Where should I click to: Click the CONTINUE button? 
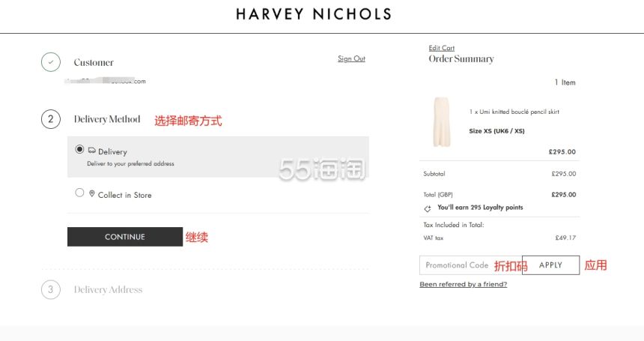(x=125, y=237)
